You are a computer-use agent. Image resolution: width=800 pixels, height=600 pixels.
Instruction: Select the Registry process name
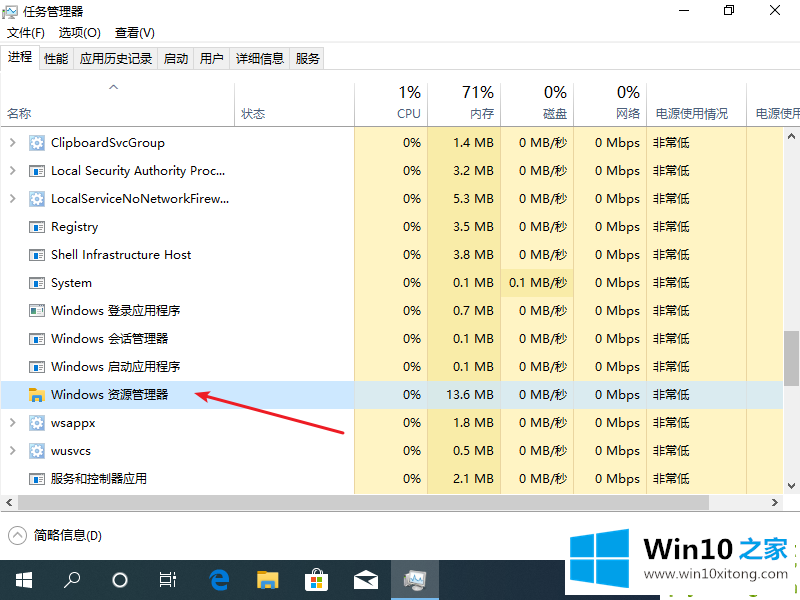(74, 227)
